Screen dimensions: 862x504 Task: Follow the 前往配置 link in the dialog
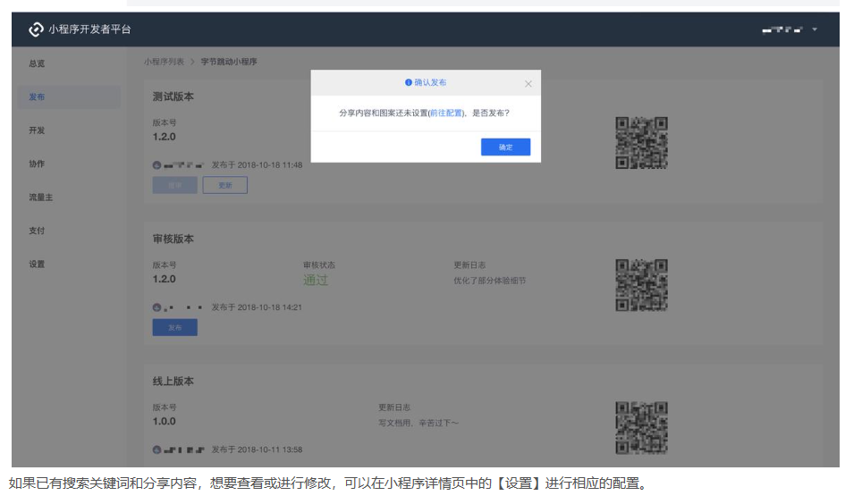(x=446, y=113)
